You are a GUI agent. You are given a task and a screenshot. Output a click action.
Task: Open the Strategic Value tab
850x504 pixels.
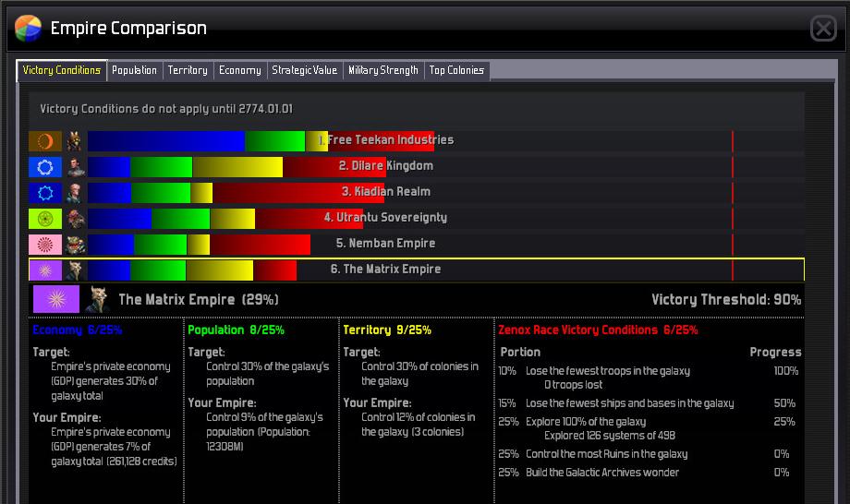click(x=305, y=70)
